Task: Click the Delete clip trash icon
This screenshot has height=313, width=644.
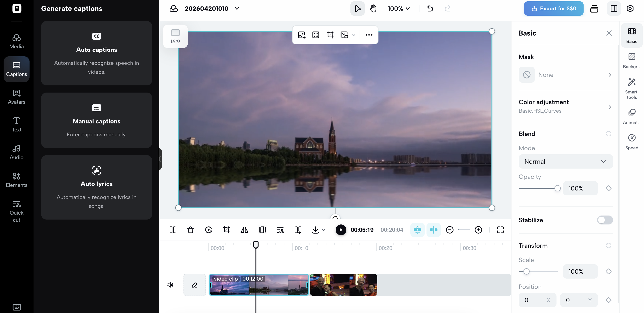Action: click(190, 230)
